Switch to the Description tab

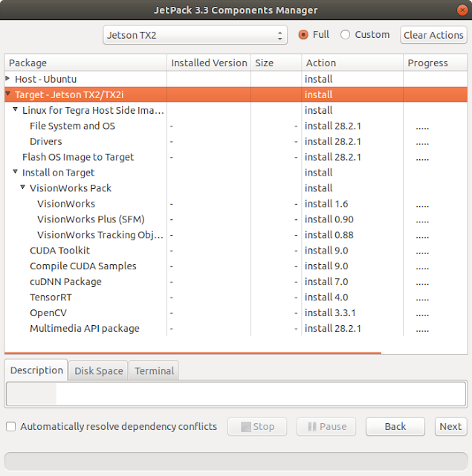coord(36,370)
